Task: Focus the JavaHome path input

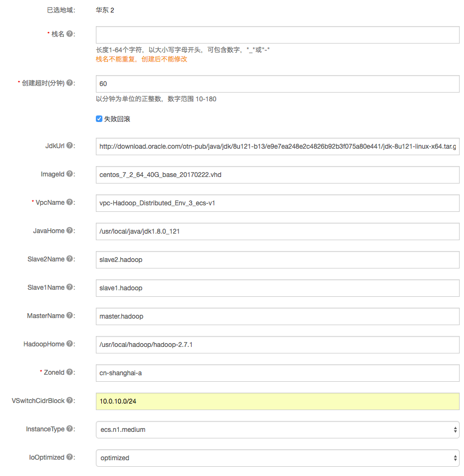Action: [277, 231]
